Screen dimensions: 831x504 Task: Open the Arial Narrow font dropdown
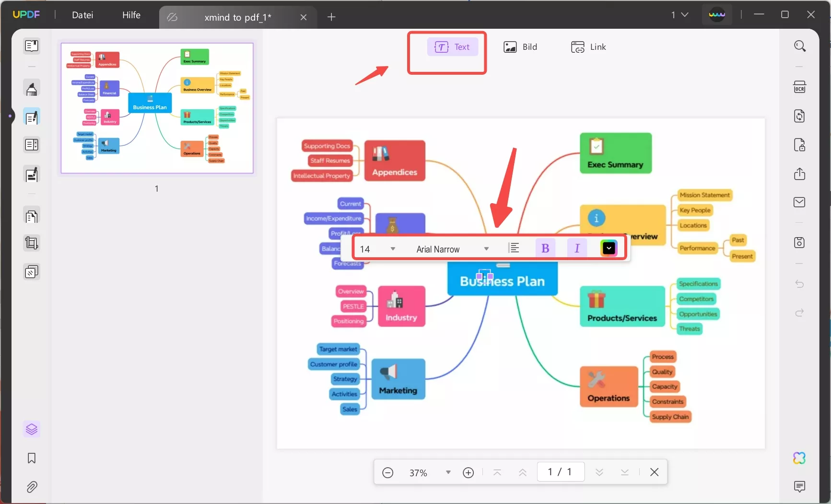(x=486, y=249)
